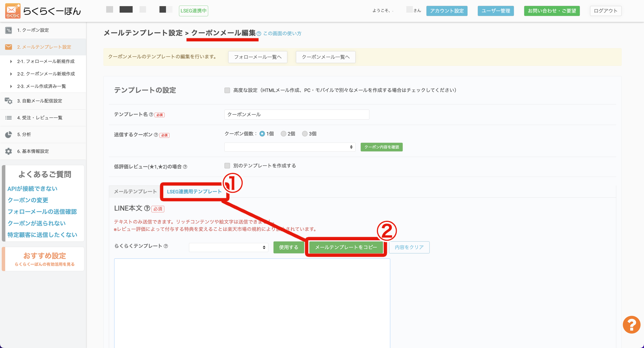This screenshot has height=348, width=644.
Task: Click the らくらくーぽん logo icon
Action: [13, 11]
